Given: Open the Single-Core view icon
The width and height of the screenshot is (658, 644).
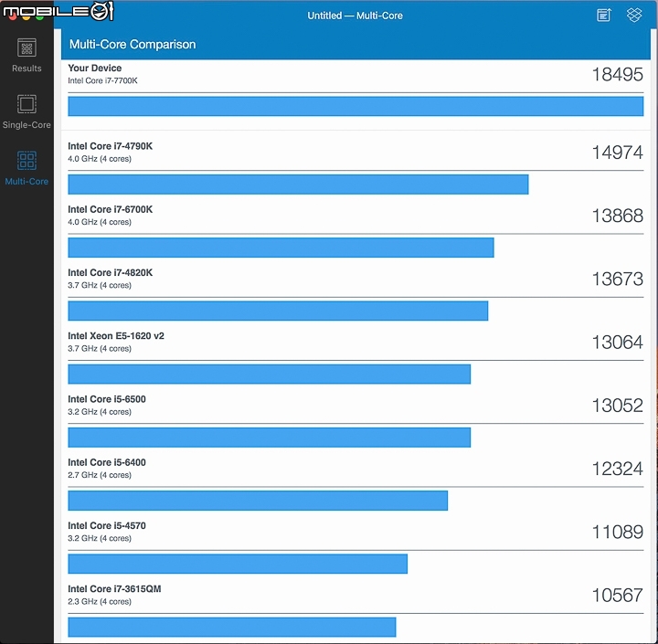Looking at the screenshot, I should coord(27,103).
